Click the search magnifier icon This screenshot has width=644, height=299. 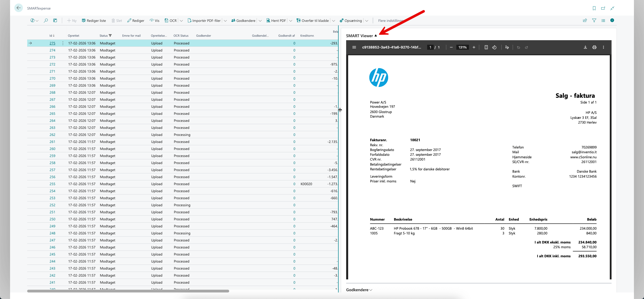point(46,21)
